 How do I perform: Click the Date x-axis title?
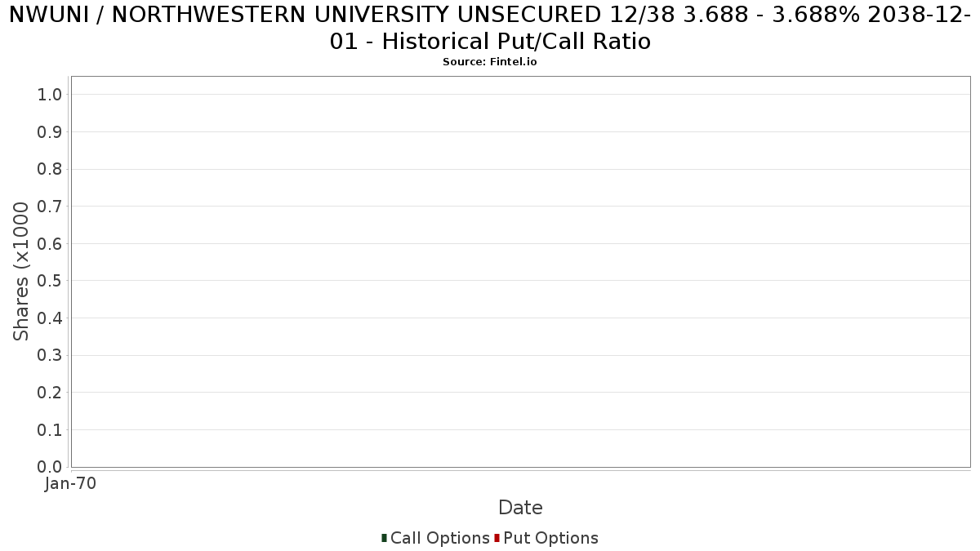click(520, 508)
